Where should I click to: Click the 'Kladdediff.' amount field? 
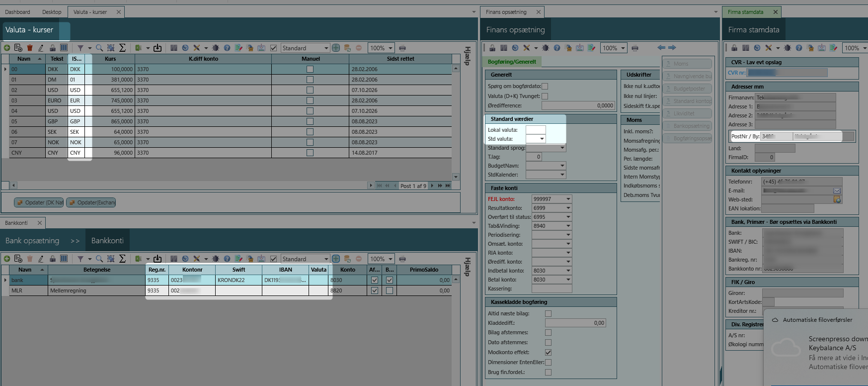(575, 323)
